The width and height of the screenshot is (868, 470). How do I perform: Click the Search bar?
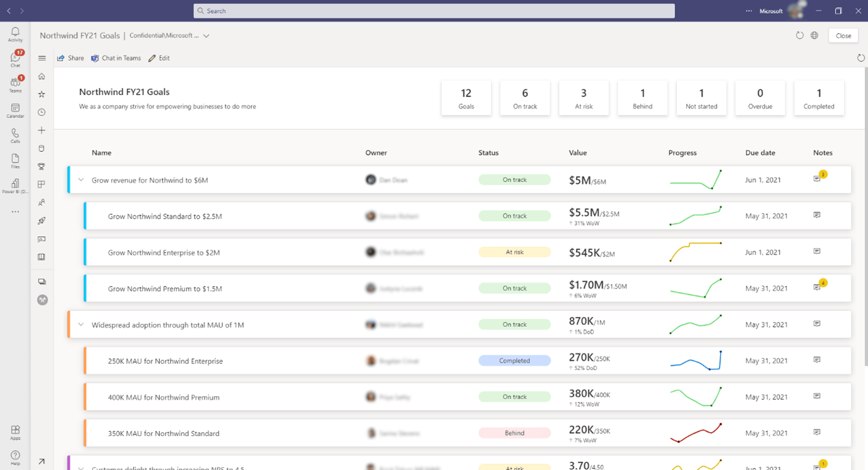pyautogui.click(x=434, y=10)
